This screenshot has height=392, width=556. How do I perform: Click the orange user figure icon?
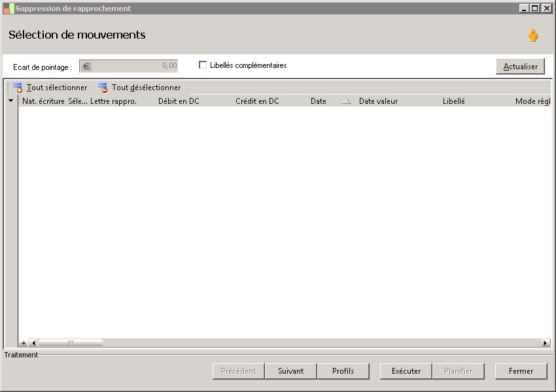point(532,35)
